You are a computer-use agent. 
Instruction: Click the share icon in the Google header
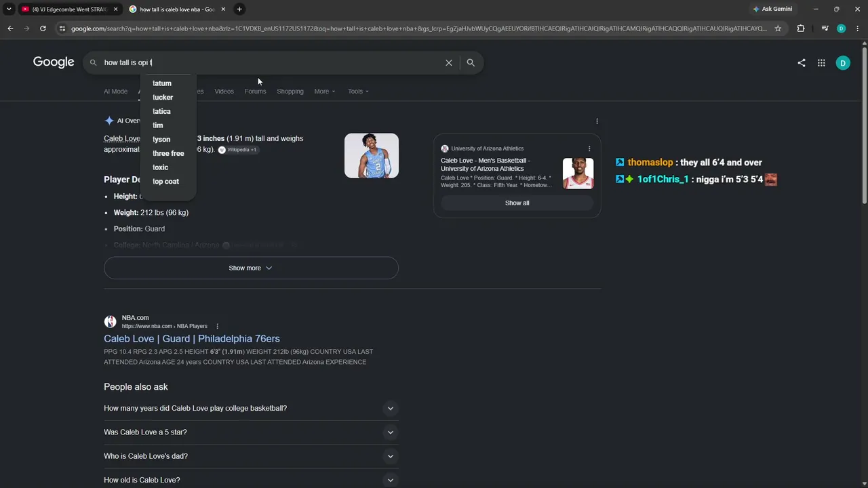[x=802, y=63]
